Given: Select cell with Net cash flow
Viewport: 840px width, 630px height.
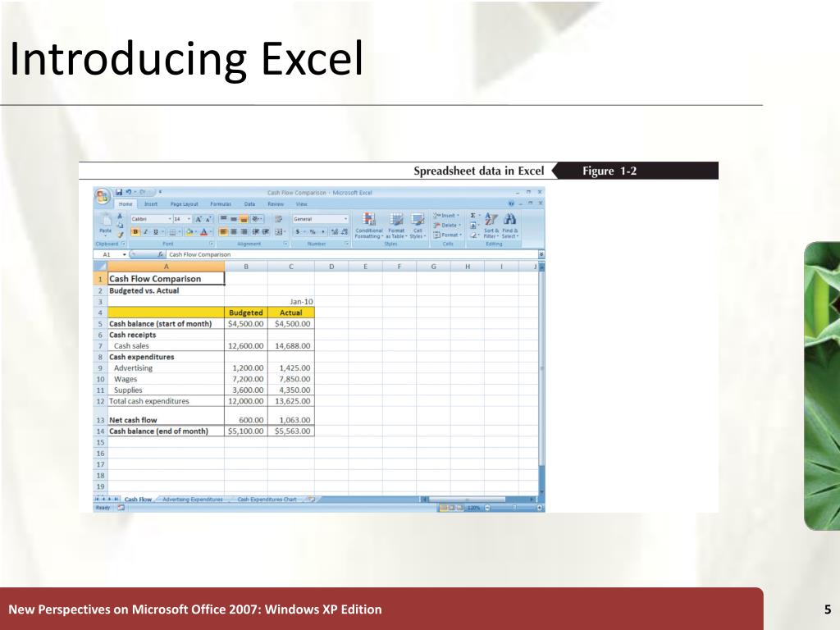Looking at the screenshot, I should point(166,416).
